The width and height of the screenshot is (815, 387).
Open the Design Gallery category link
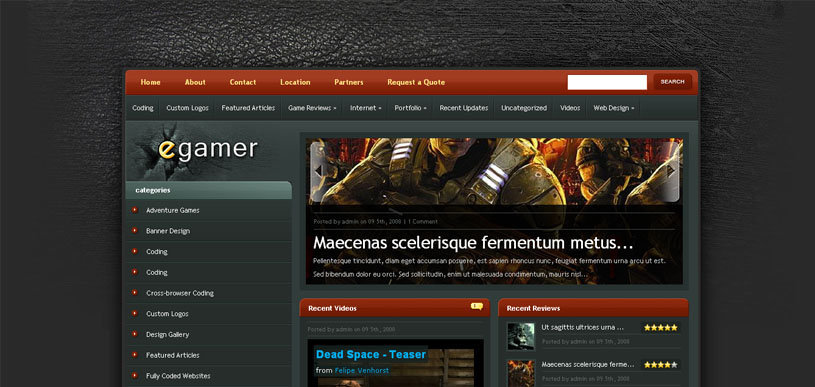pyautogui.click(x=167, y=335)
